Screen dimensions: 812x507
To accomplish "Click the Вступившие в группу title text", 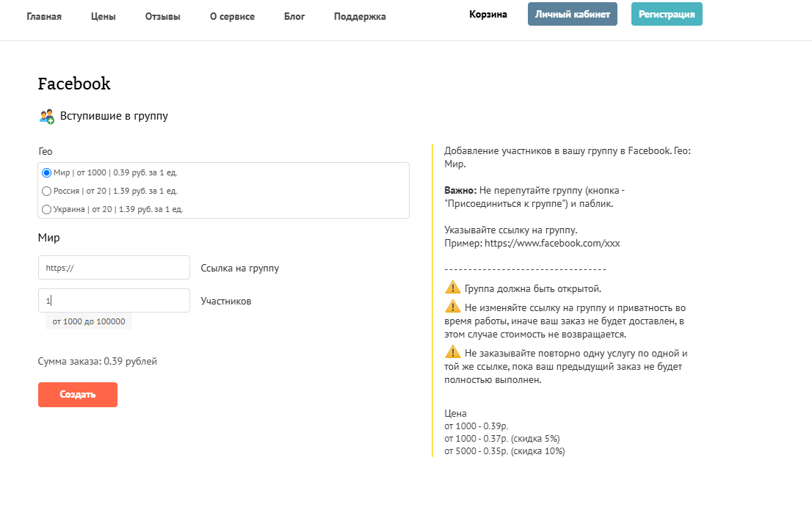I will click(x=114, y=116).
